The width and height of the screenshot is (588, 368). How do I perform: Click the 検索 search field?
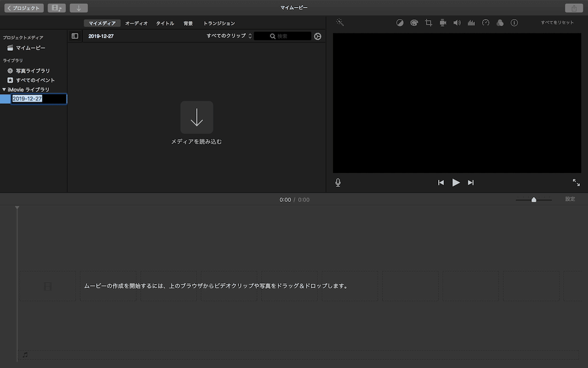(x=283, y=36)
